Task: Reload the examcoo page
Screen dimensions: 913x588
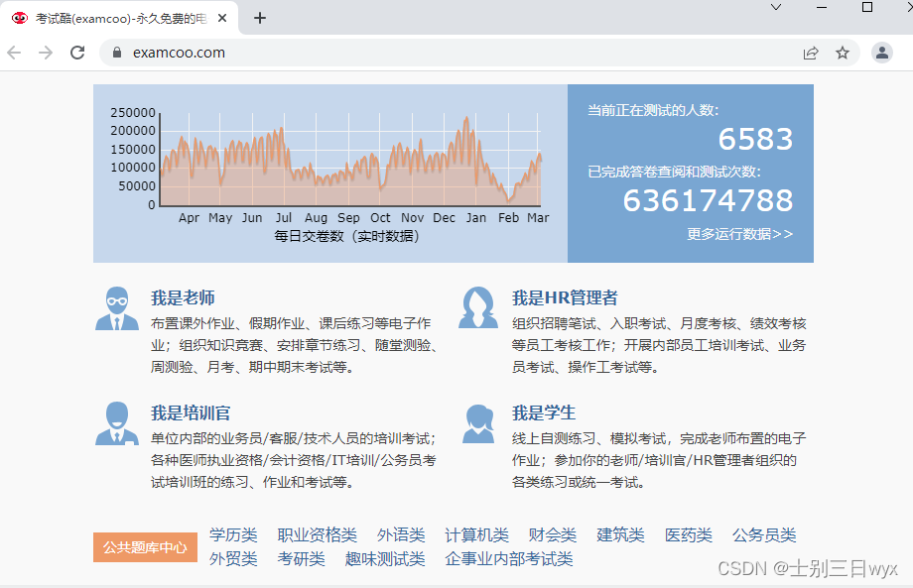Action: [x=77, y=53]
